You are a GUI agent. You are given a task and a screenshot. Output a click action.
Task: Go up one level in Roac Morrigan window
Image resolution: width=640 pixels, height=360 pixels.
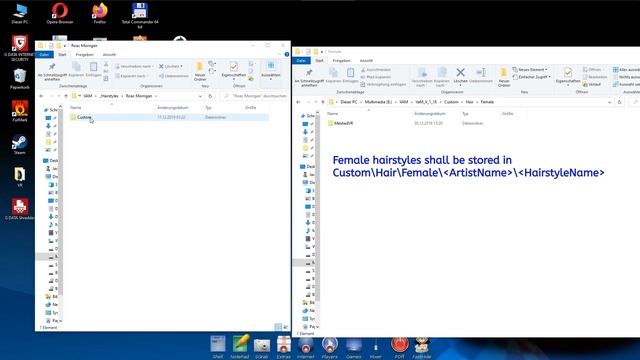tap(66, 96)
